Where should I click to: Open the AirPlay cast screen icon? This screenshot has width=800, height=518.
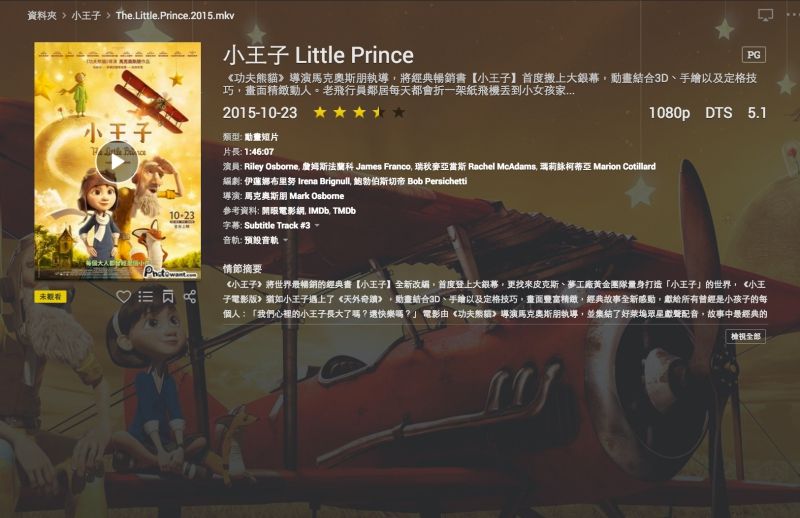(765, 15)
